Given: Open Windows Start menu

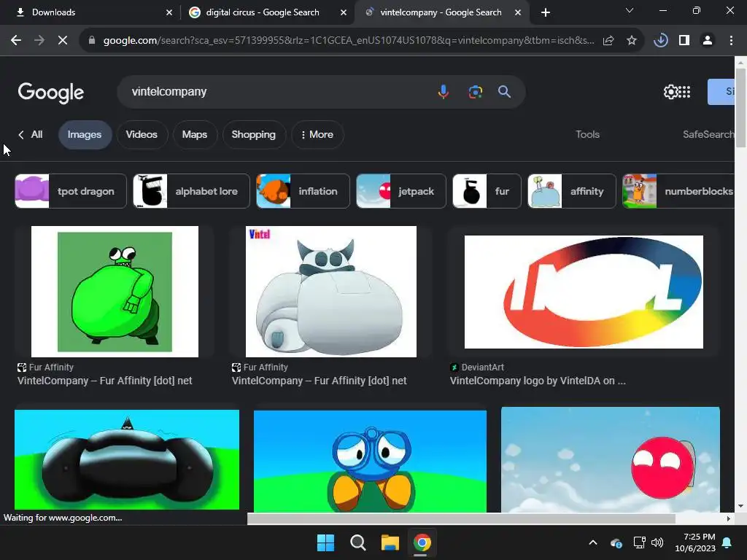Looking at the screenshot, I should click(326, 542).
